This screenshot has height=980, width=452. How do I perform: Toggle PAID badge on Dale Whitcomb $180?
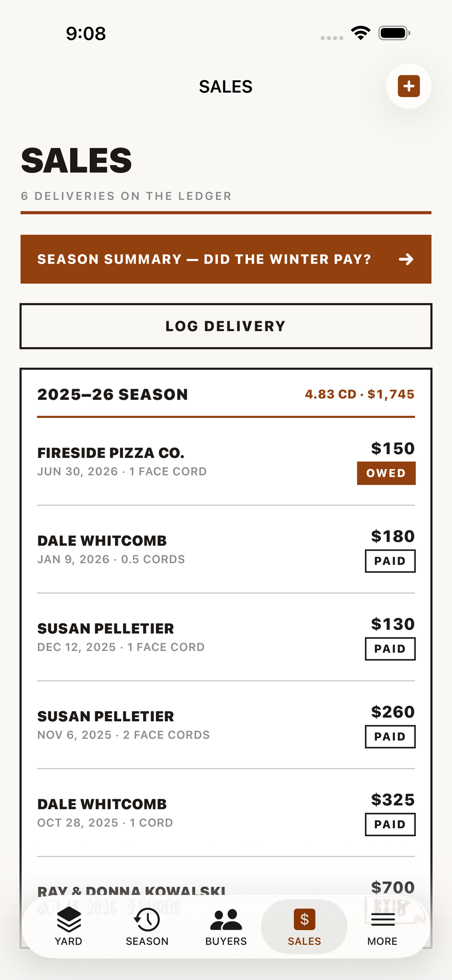[390, 561]
